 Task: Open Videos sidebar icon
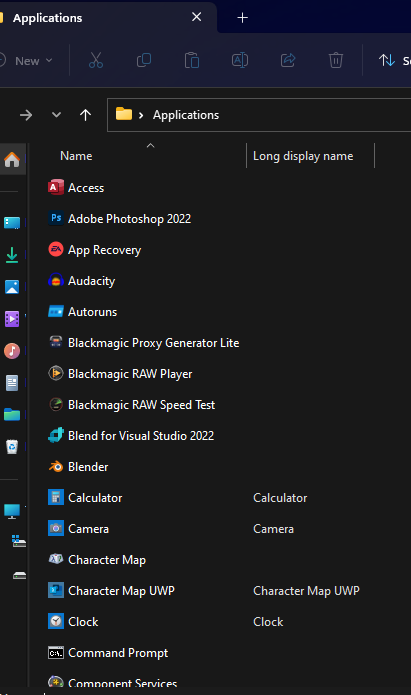coord(12,319)
